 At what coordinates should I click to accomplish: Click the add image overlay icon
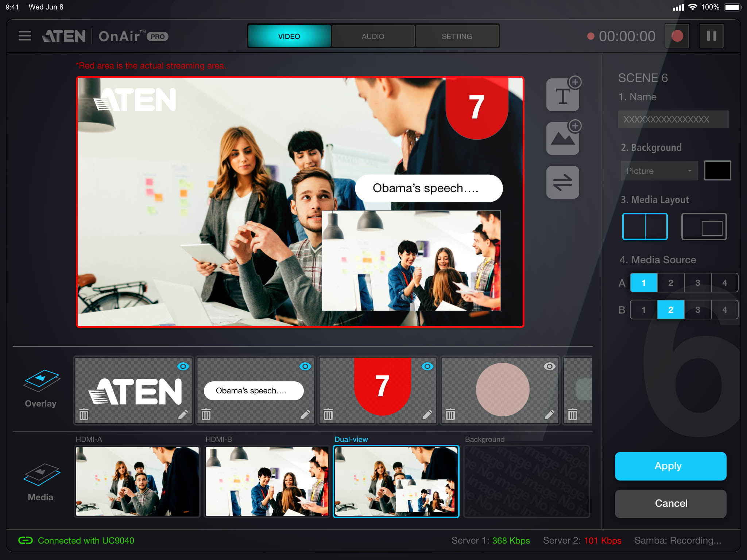tap(562, 139)
